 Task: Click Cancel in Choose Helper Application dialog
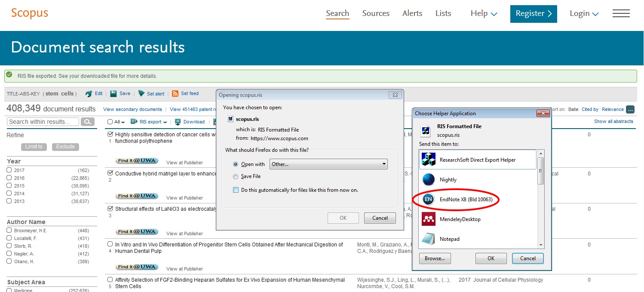(528, 258)
